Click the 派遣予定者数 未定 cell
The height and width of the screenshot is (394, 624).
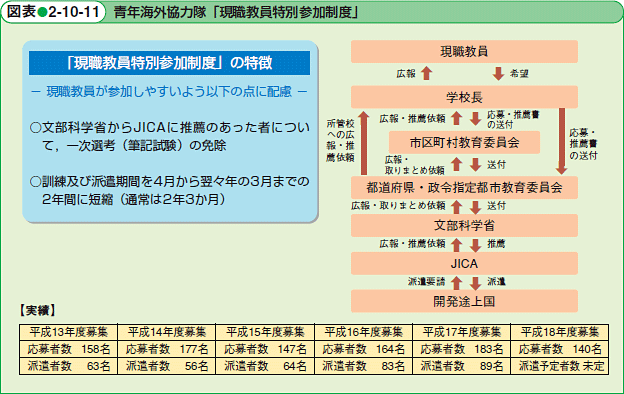click(x=560, y=366)
